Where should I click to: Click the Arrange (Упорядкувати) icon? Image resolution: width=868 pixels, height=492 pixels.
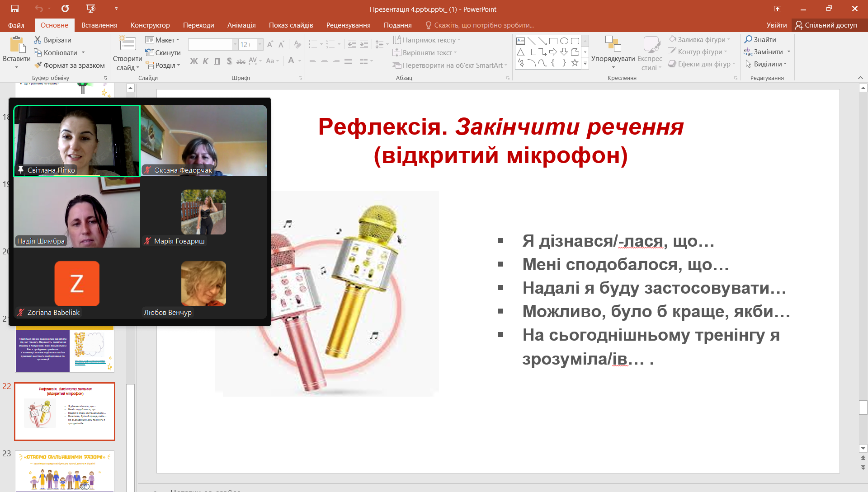(613, 44)
